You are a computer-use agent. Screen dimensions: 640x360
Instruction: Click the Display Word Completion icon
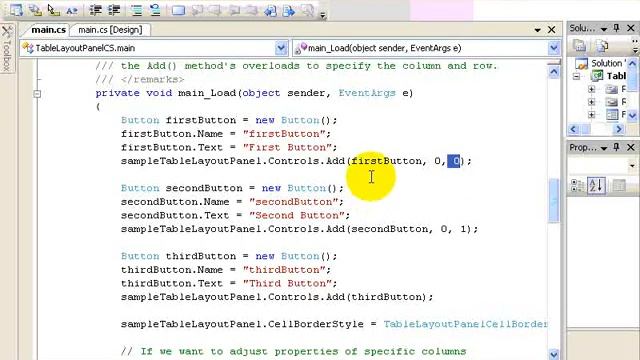[x=72, y=11]
